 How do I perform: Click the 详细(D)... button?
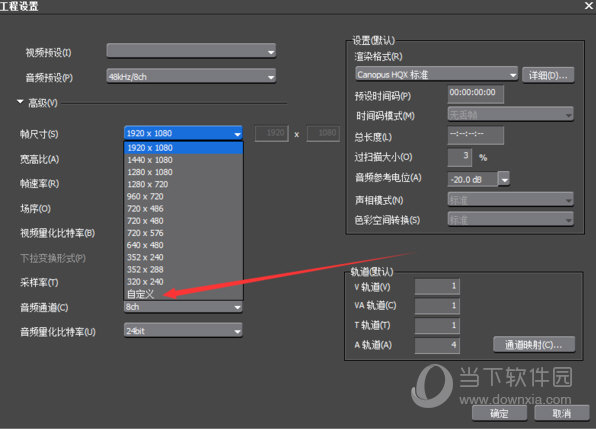pos(548,75)
